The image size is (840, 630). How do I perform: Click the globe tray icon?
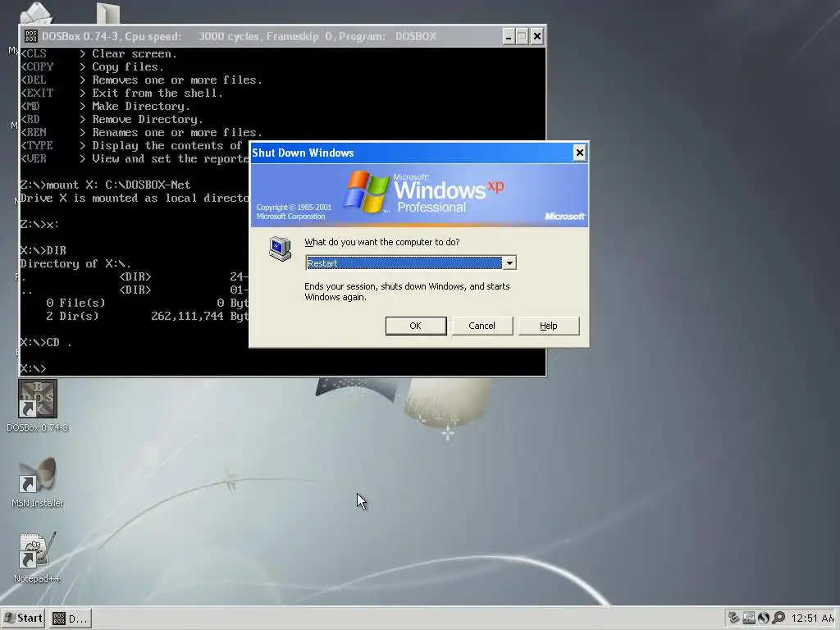764,618
